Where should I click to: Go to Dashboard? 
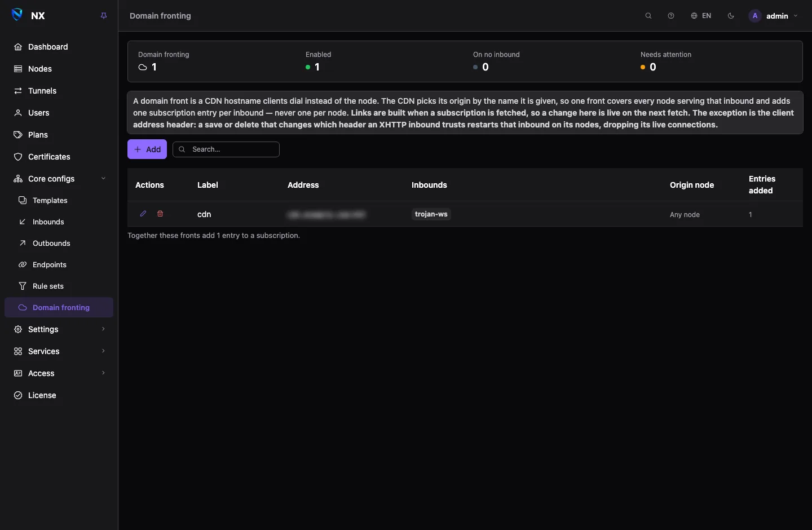coord(59,47)
